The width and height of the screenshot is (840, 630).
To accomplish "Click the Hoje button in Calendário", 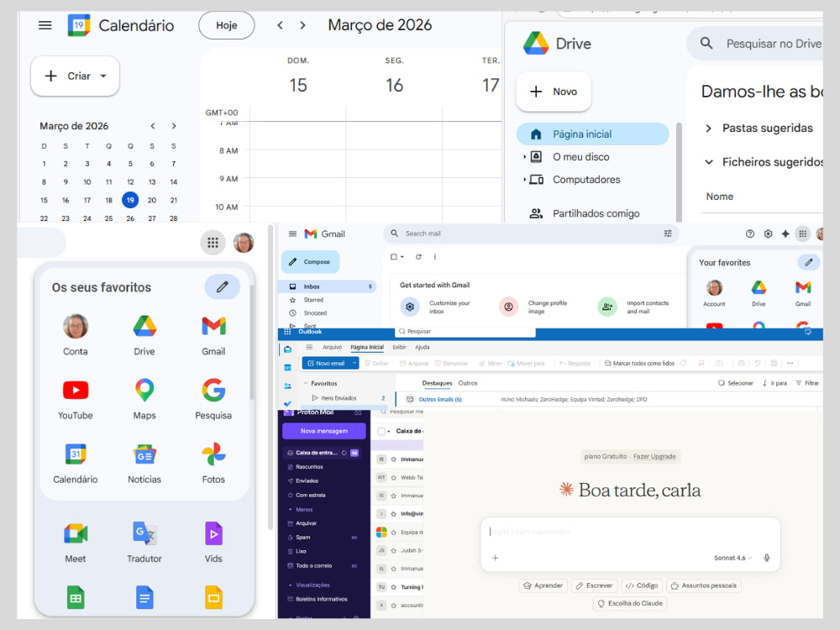I will click(x=227, y=25).
